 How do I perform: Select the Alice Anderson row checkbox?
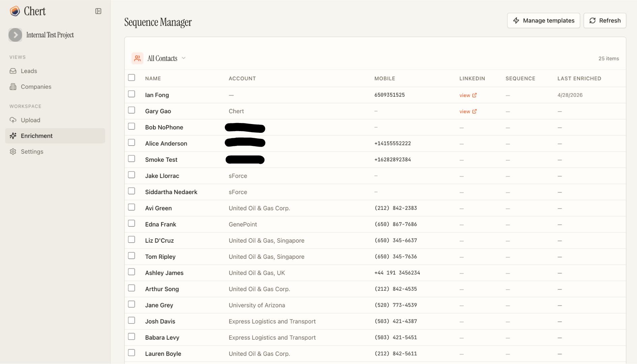coord(131,143)
